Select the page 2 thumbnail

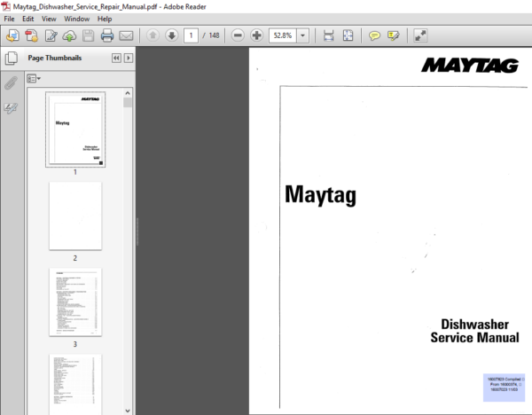[x=75, y=215]
